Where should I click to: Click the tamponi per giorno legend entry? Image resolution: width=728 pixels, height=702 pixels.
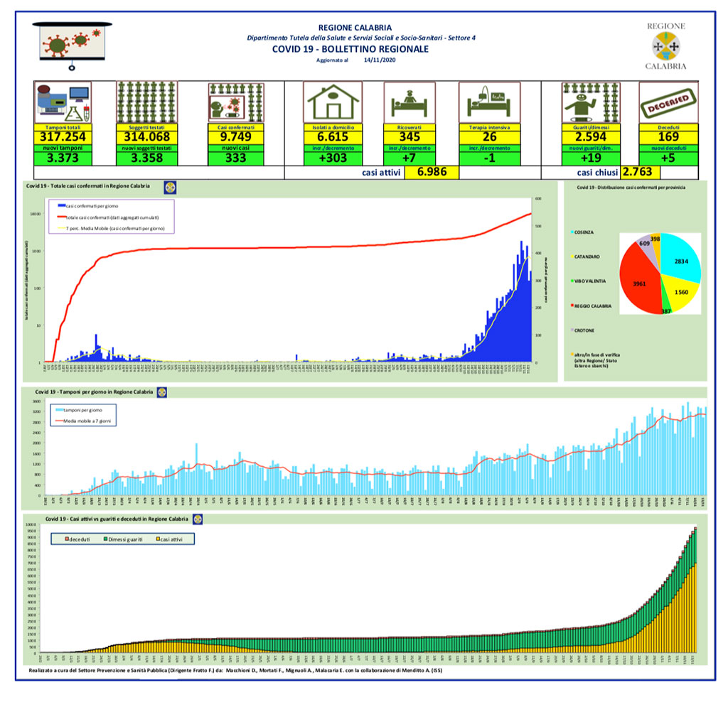click(x=79, y=410)
